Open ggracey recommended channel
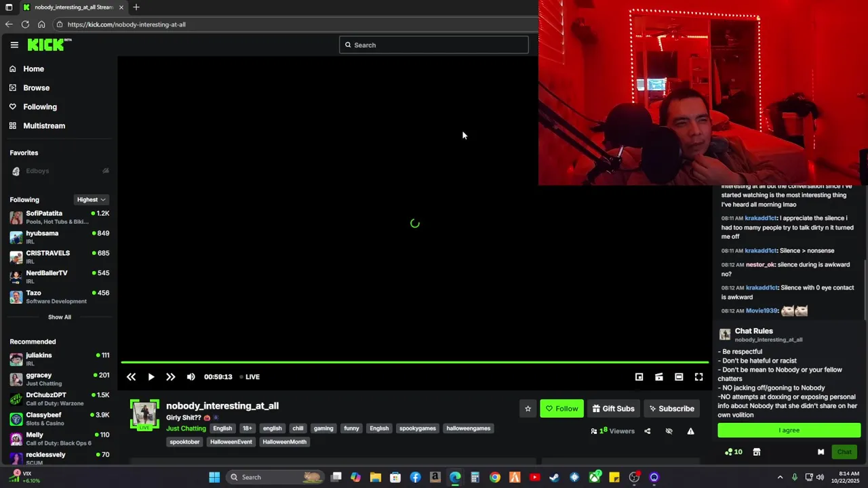The height and width of the screenshot is (488, 868). [59, 379]
